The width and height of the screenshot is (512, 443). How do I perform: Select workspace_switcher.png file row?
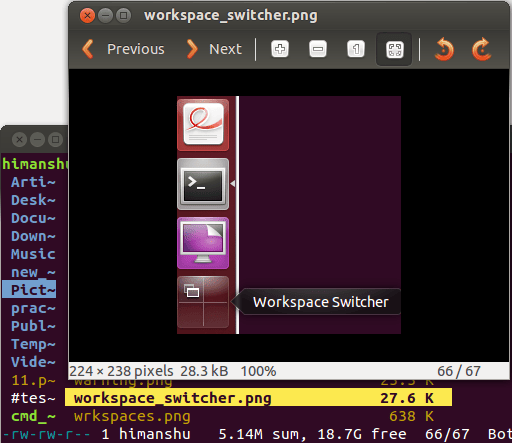tap(258, 397)
